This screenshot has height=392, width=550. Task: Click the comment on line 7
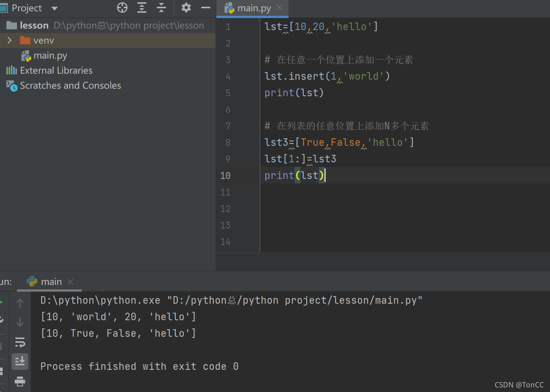pos(346,126)
